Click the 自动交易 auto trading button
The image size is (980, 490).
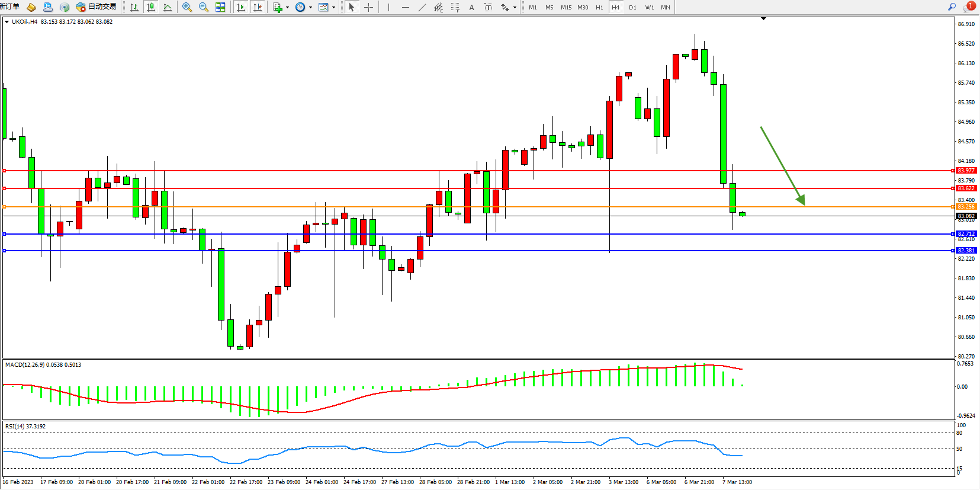click(97, 7)
